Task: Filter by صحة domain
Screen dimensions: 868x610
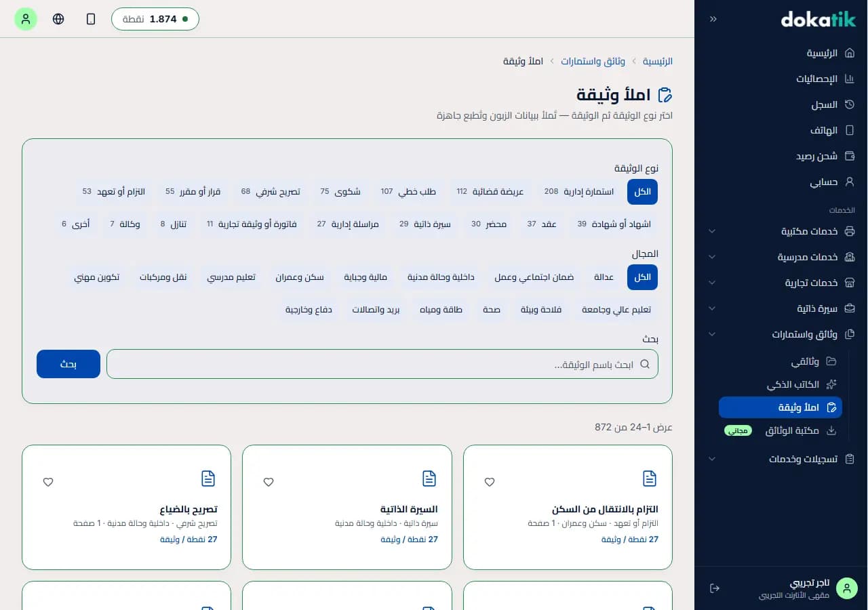Action: pos(492,310)
